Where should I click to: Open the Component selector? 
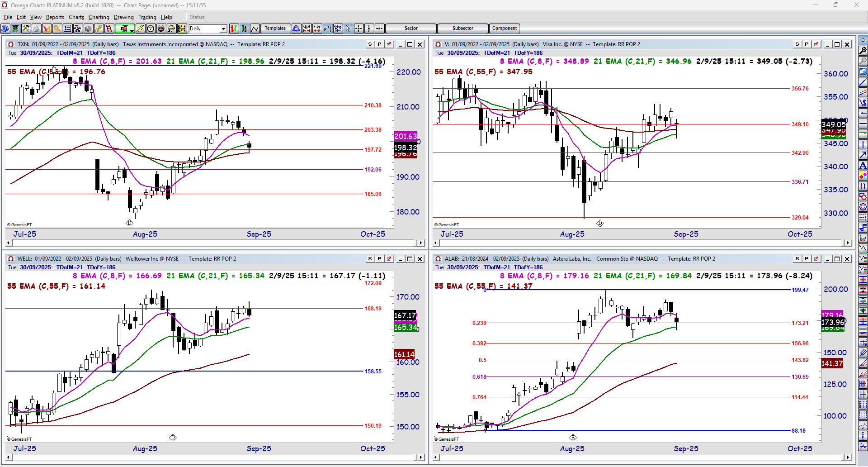(505, 29)
